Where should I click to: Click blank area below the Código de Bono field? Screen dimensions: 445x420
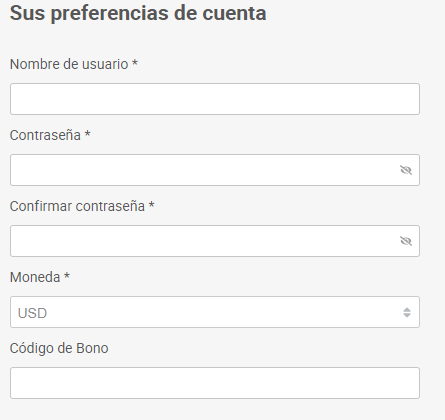[215, 410]
